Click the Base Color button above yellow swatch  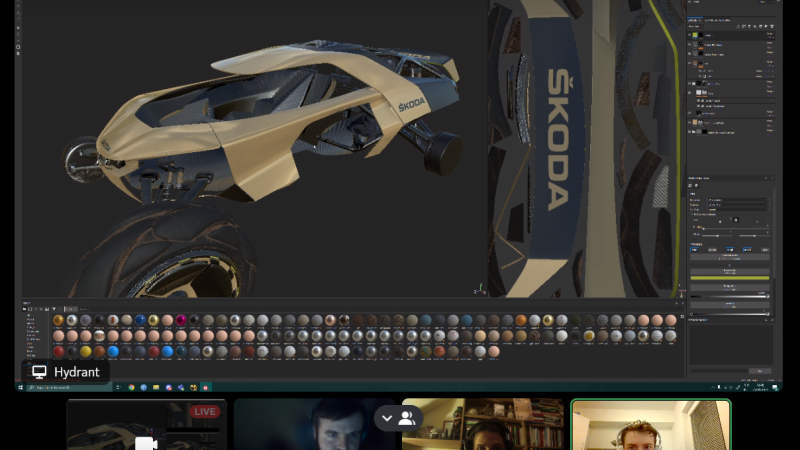coord(730,271)
